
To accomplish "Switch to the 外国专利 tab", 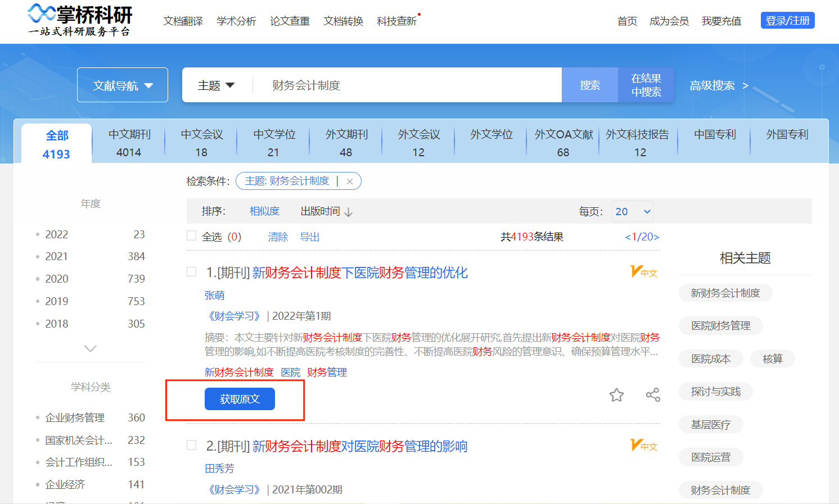I will 787,135.
